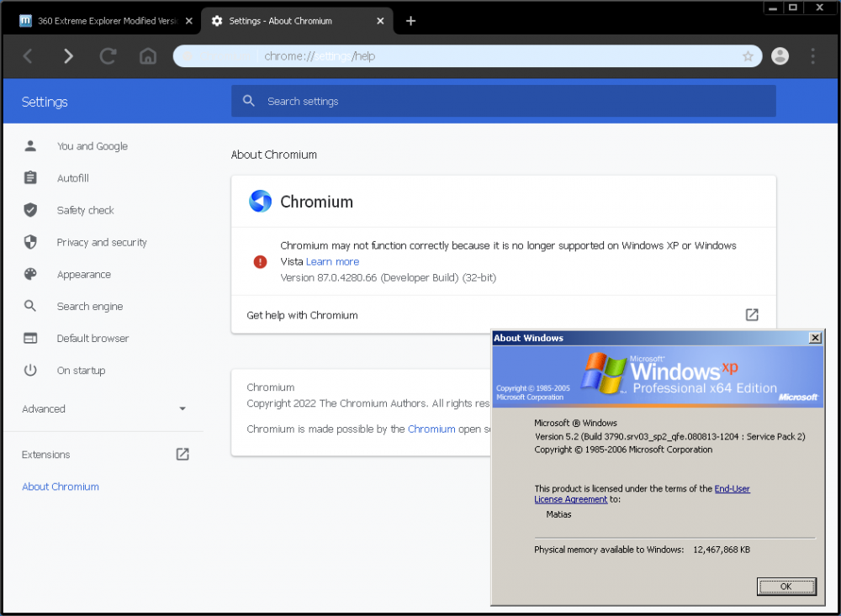The width and height of the screenshot is (841, 616).
Task: Open Privacy and security settings
Action: click(101, 243)
